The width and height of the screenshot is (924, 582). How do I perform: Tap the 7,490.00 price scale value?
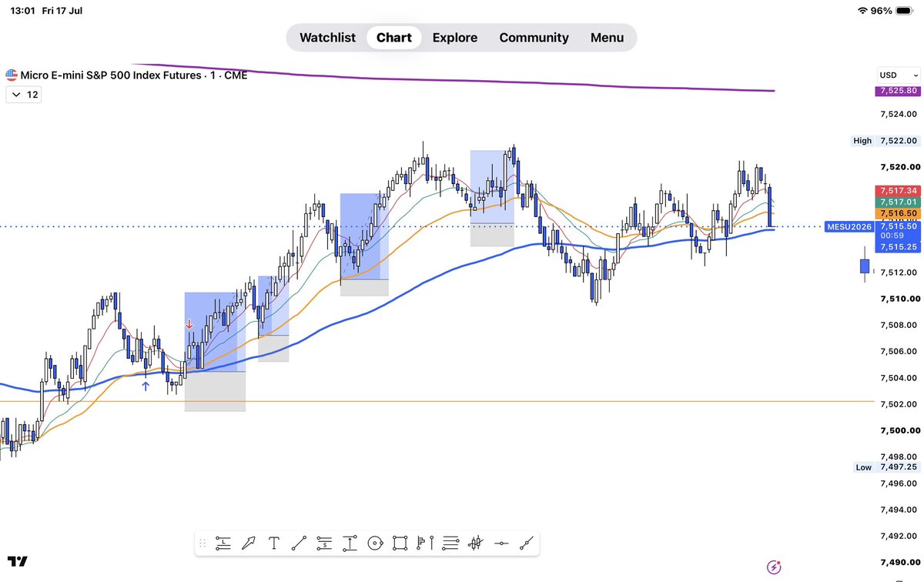(899, 562)
